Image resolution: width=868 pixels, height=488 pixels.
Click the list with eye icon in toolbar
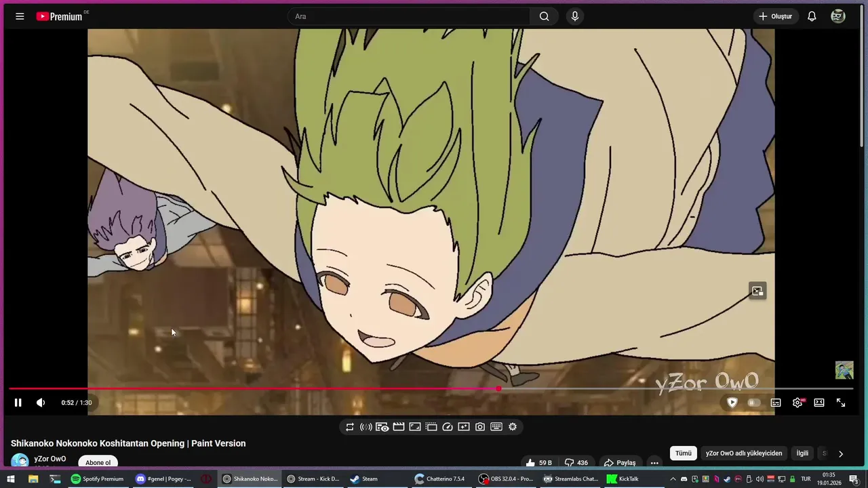click(382, 427)
